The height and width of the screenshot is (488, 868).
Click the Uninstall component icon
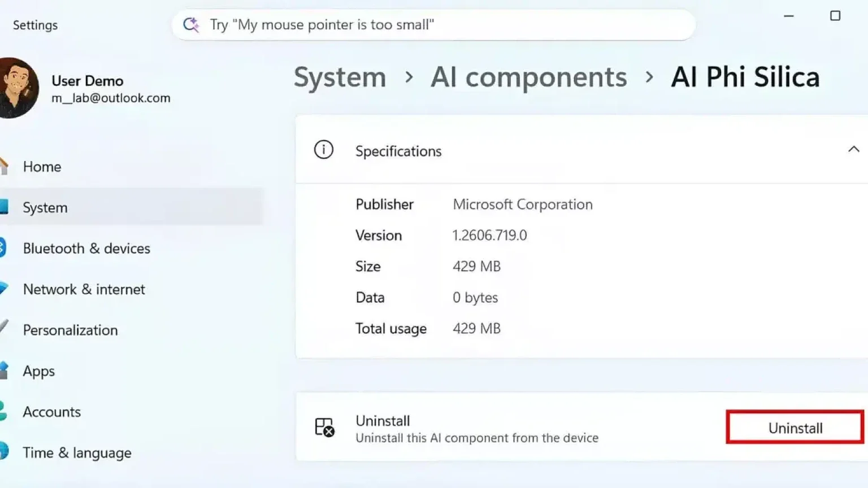click(324, 428)
